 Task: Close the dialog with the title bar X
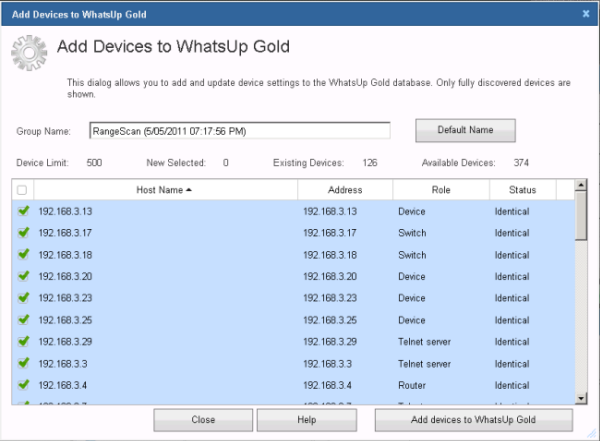(586, 14)
